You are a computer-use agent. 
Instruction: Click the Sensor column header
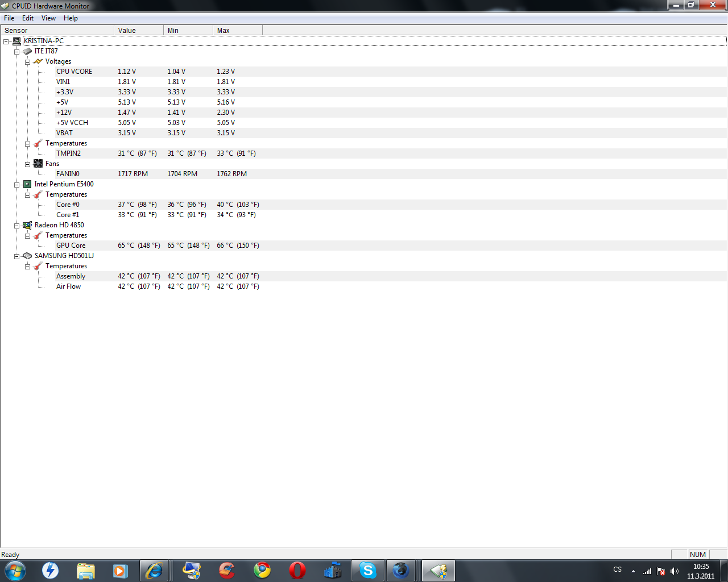tap(57, 30)
